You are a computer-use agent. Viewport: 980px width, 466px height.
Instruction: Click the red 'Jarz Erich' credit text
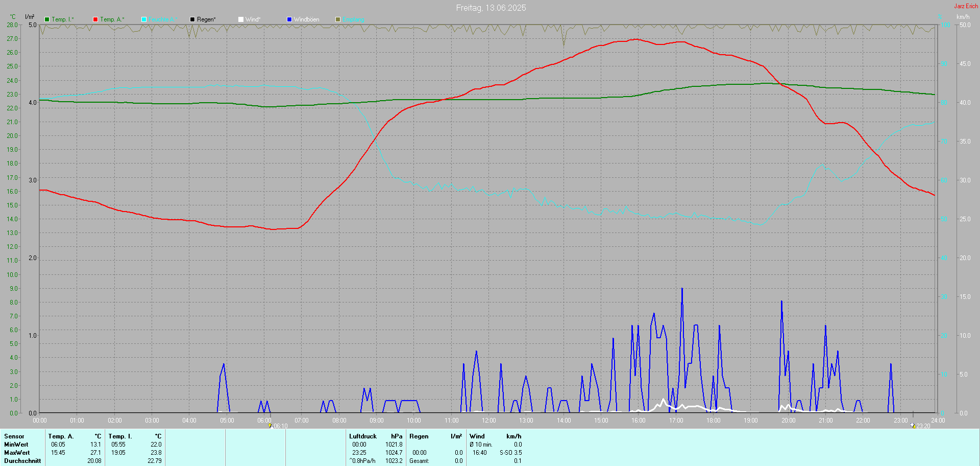966,6
